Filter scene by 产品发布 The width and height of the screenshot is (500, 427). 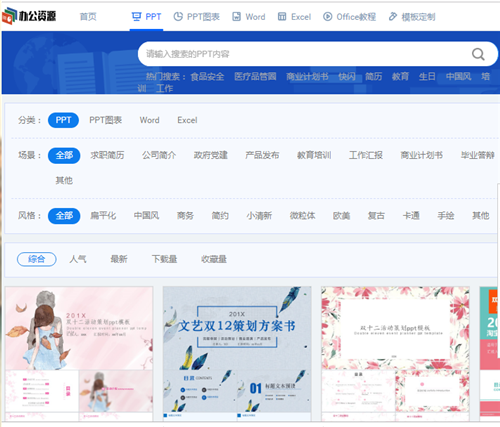[262, 155]
